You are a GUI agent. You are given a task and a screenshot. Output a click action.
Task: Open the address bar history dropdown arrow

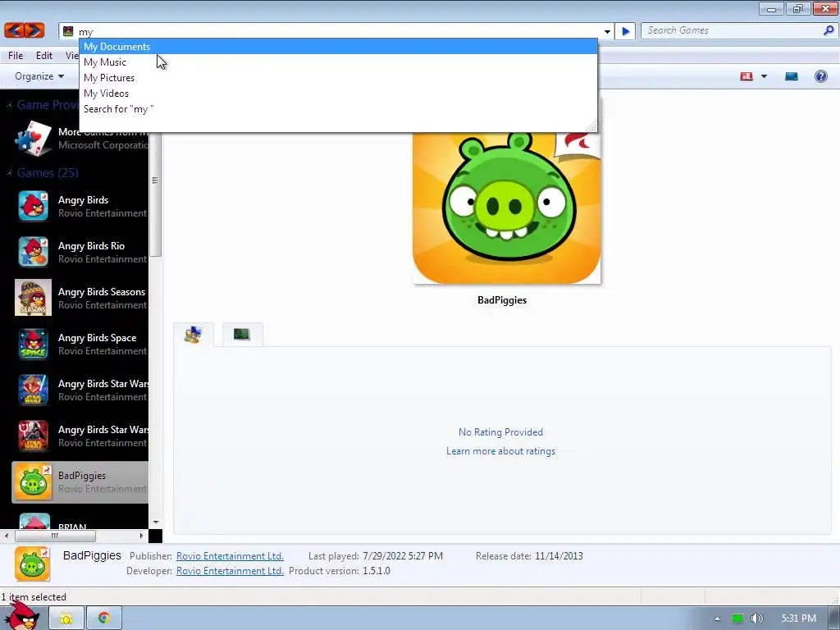pyautogui.click(x=607, y=32)
